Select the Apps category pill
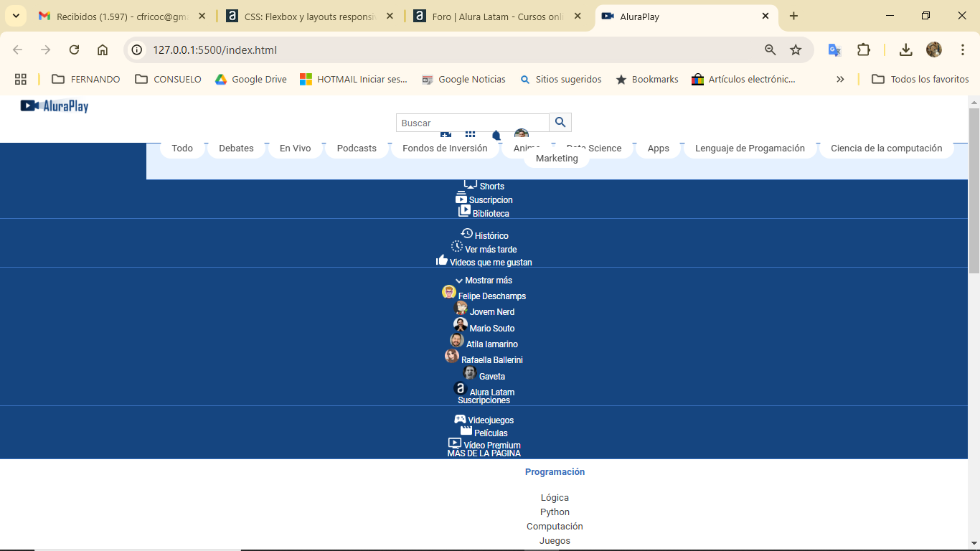Viewport: 980px width, 551px height. coord(658,148)
